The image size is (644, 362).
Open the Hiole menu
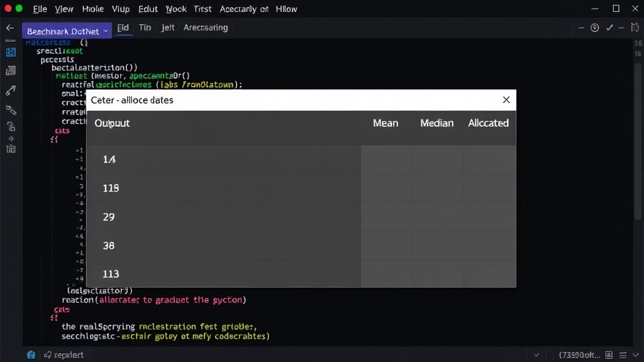pyautogui.click(x=93, y=9)
